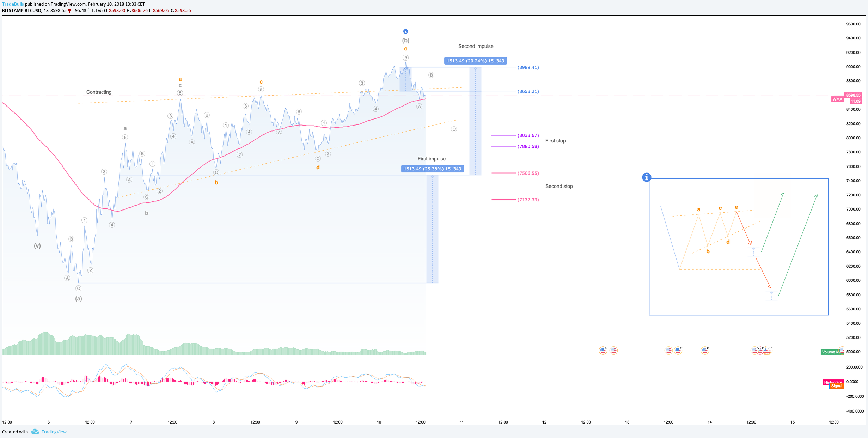Image resolution: width=868 pixels, height=438 pixels.
Task: Click the info icon above wave (b)
Action: [405, 31]
